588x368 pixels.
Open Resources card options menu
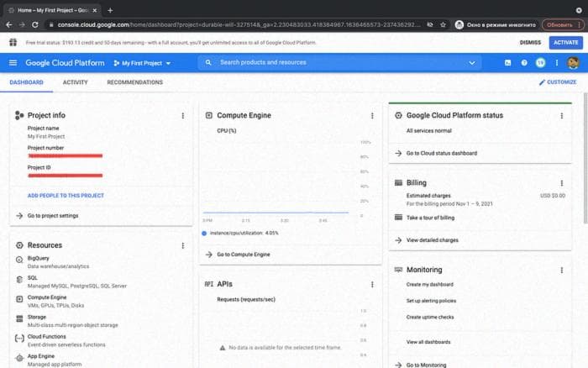click(x=182, y=245)
